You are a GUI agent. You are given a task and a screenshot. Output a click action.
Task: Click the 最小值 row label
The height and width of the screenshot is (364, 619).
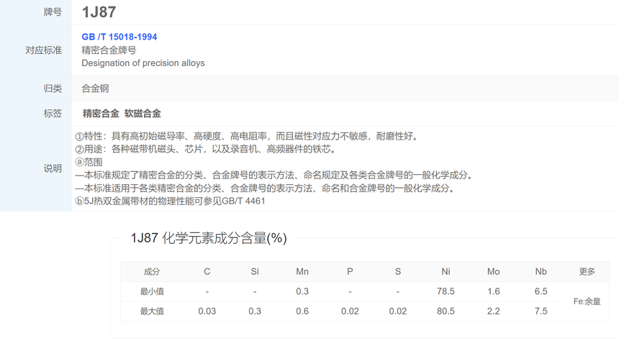coord(152,291)
